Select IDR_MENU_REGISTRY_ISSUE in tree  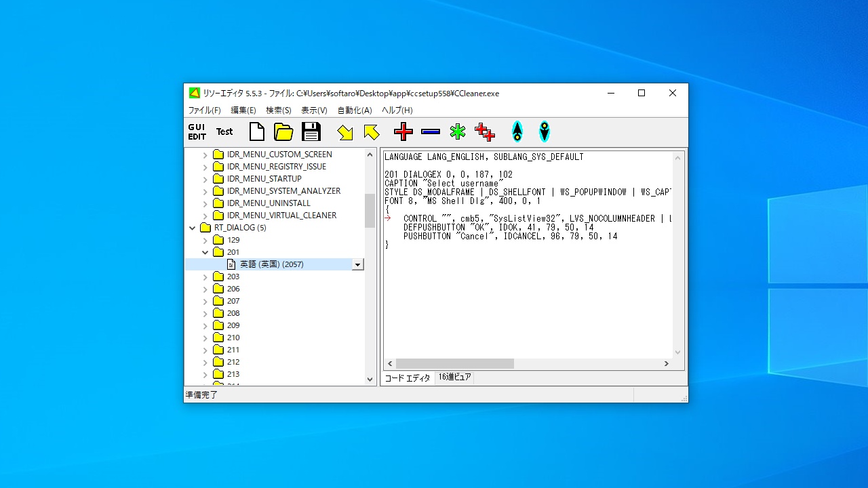pyautogui.click(x=277, y=167)
